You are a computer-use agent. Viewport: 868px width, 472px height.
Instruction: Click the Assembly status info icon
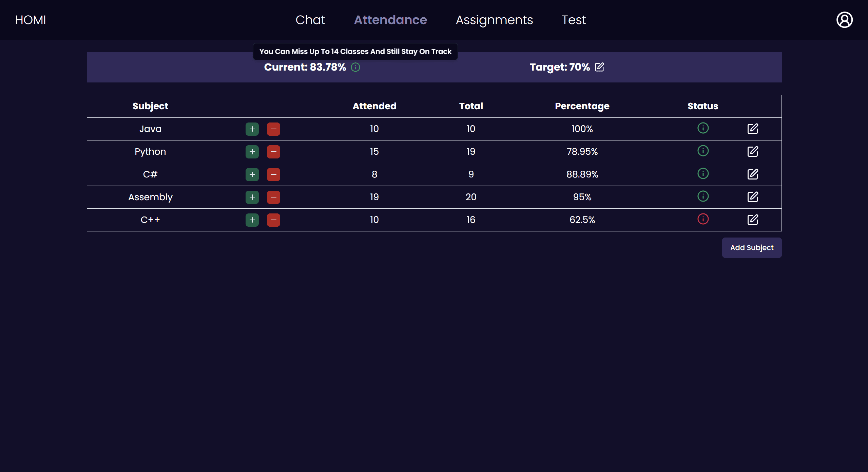tap(703, 196)
